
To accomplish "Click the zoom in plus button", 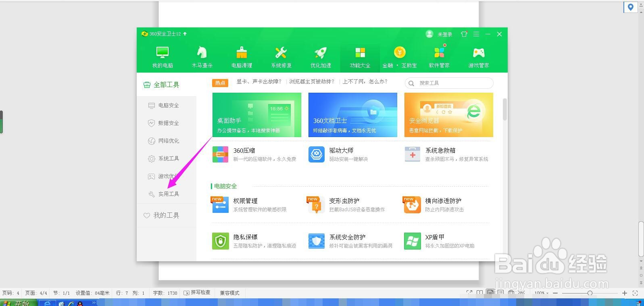I will point(625,293).
